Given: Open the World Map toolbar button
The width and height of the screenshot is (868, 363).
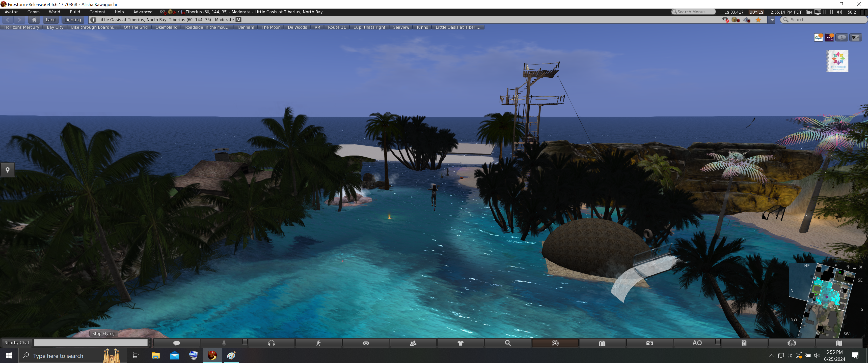Looking at the screenshot, I should [x=839, y=343].
